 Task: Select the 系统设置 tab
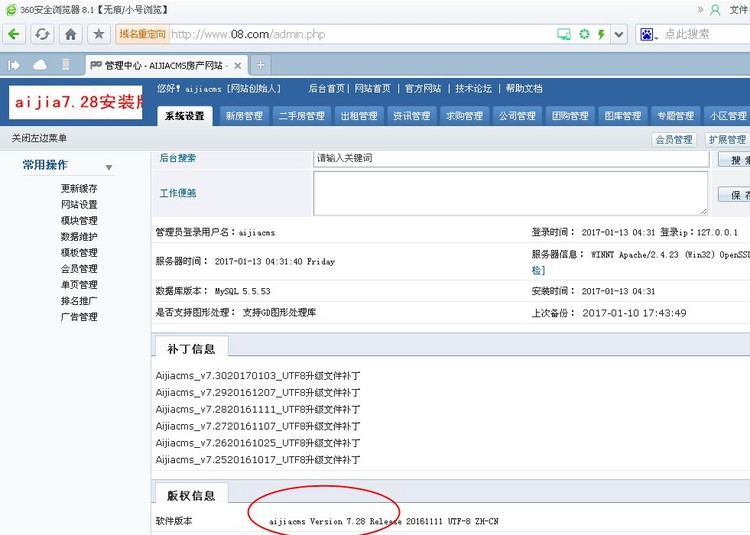coord(185,116)
